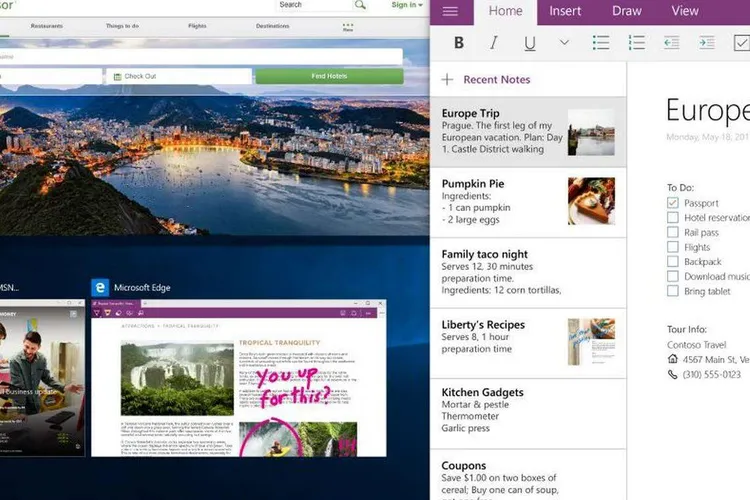Expand the font formatting dropdown chevron
Viewport: 750px width, 500px height.
pos(564,43)
